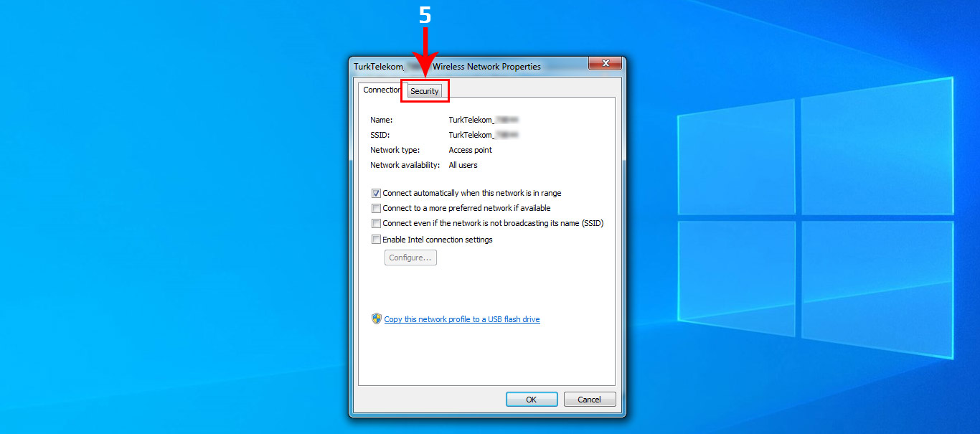This screenshot has height=434, width=980.
Task: Click the "Access point" network type value
Action: [x=471, y=150]
